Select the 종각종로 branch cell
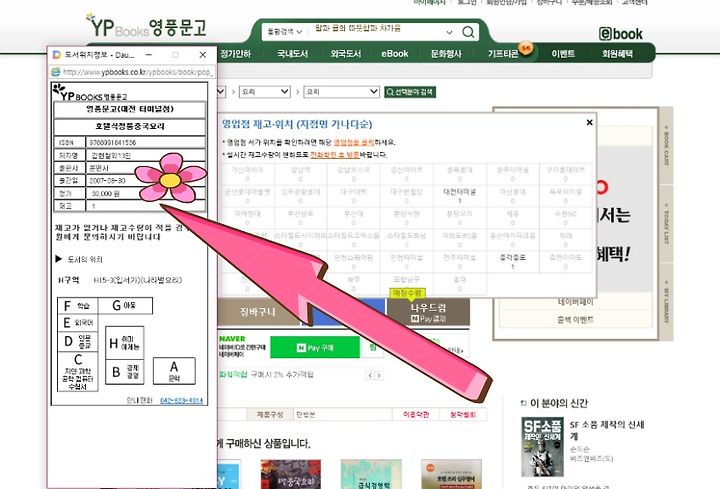The height and width of the screenshot is (489, 720). point(512,261)
